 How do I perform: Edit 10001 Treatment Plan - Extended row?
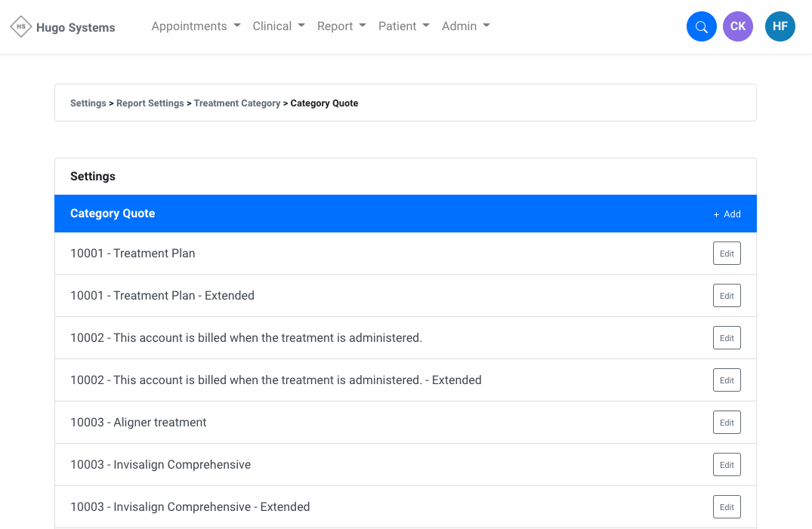[727, 296]
